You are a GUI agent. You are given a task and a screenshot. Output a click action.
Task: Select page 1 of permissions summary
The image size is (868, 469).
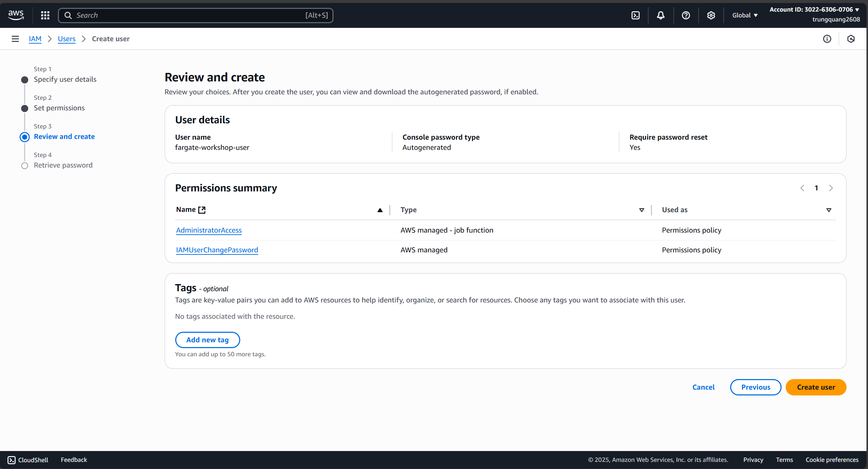tap(816, 188)
